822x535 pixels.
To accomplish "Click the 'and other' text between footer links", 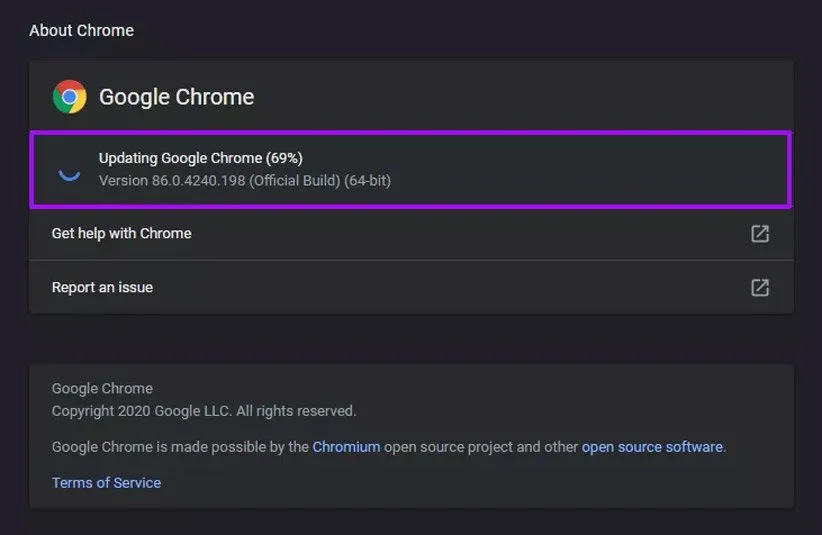I will coord(548,447).
